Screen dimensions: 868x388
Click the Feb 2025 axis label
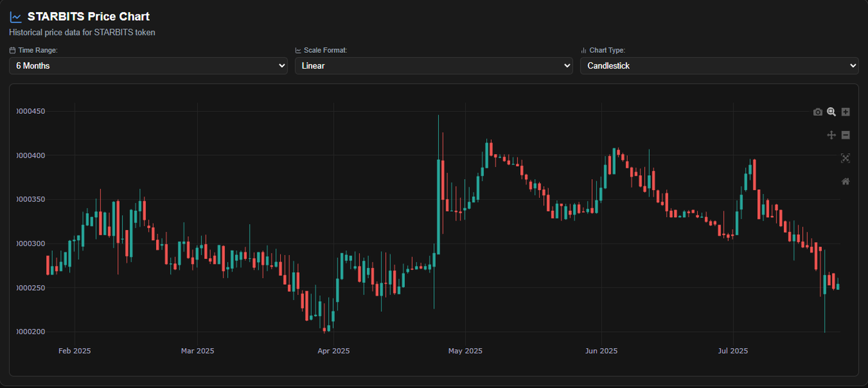[75, 351]
